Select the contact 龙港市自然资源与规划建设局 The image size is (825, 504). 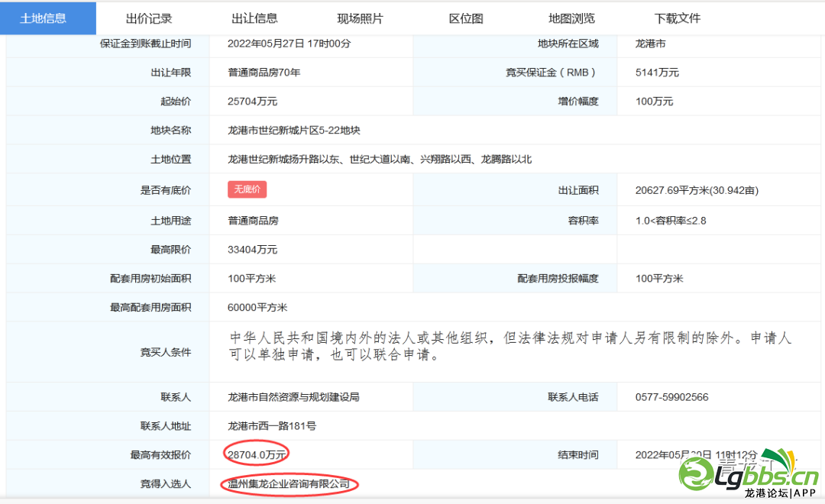[293, 397]
